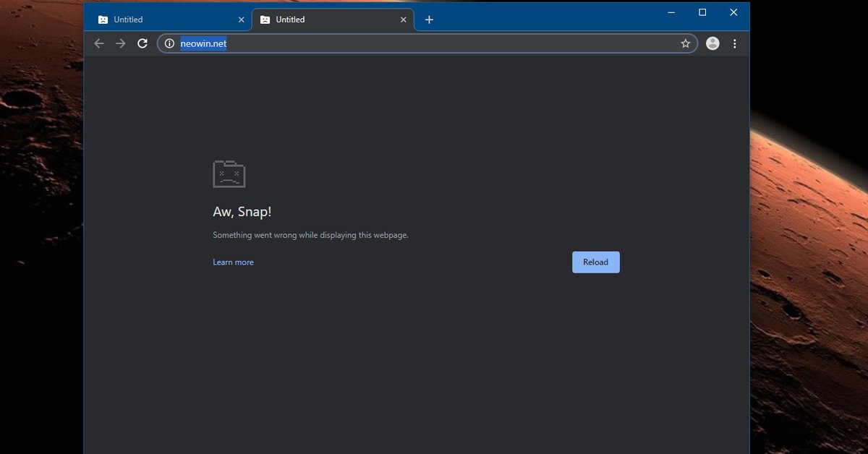Close the Chrome window

(733, 12)
